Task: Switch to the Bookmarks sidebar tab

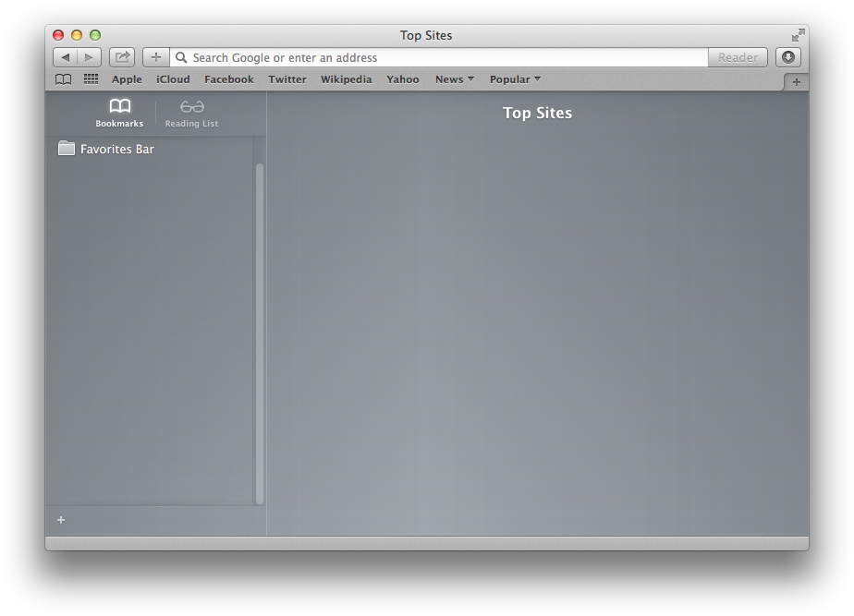Action: (119, 113)
